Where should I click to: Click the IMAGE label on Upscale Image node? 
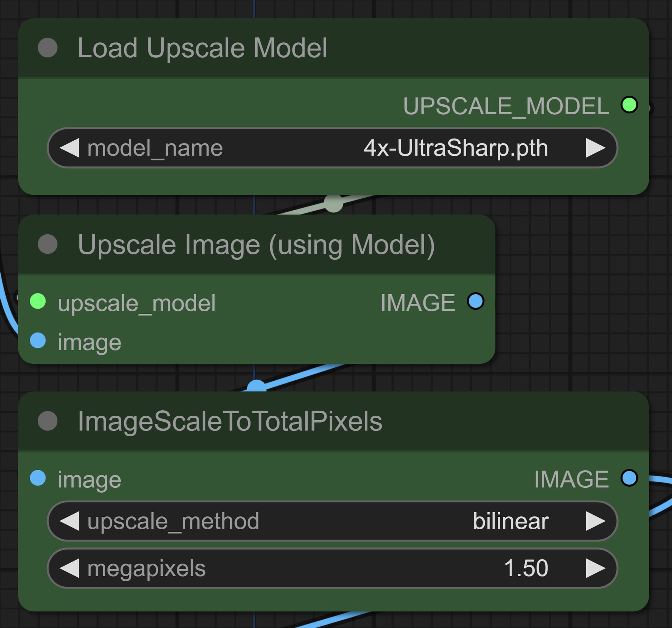click(x=418, y=303)
